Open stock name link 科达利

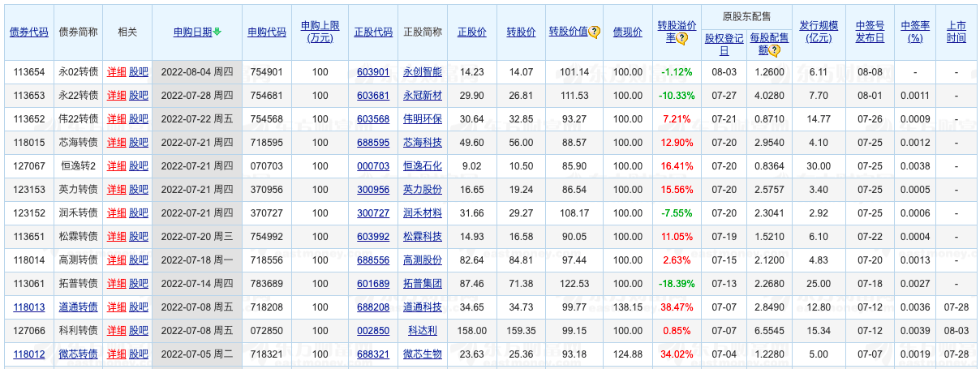pyautogui.click(x=423, y=331)
